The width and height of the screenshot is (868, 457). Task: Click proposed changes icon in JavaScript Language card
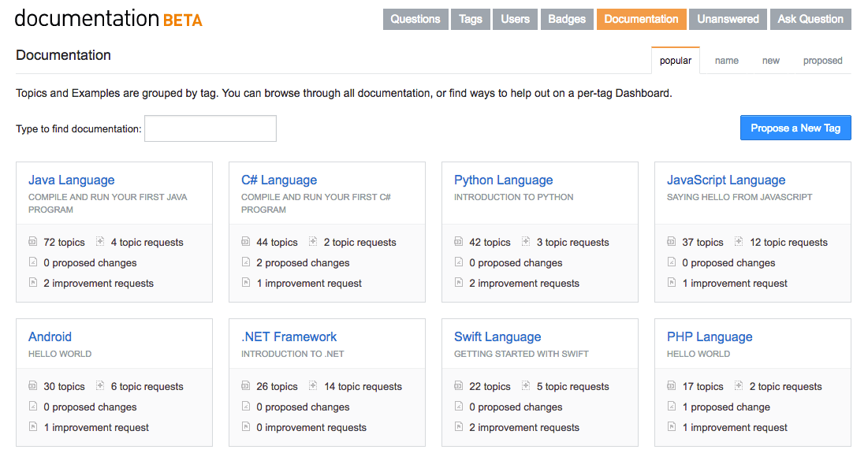[x=672, y=262]
